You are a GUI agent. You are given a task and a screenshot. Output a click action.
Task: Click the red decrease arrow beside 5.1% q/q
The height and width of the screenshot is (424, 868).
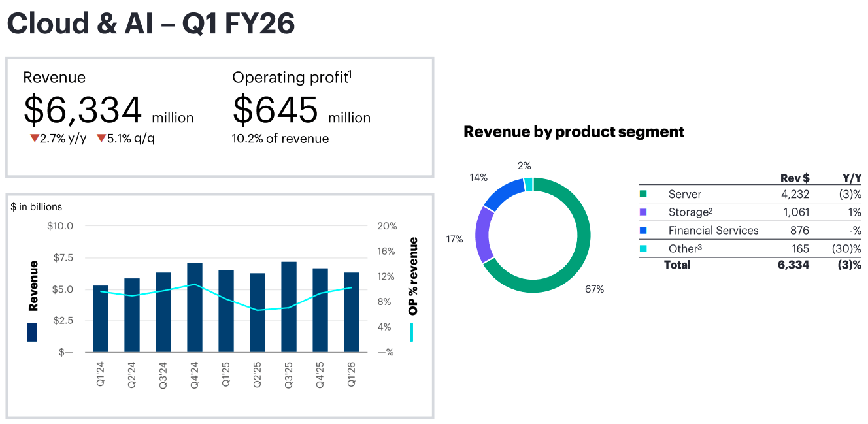[101, 137]
